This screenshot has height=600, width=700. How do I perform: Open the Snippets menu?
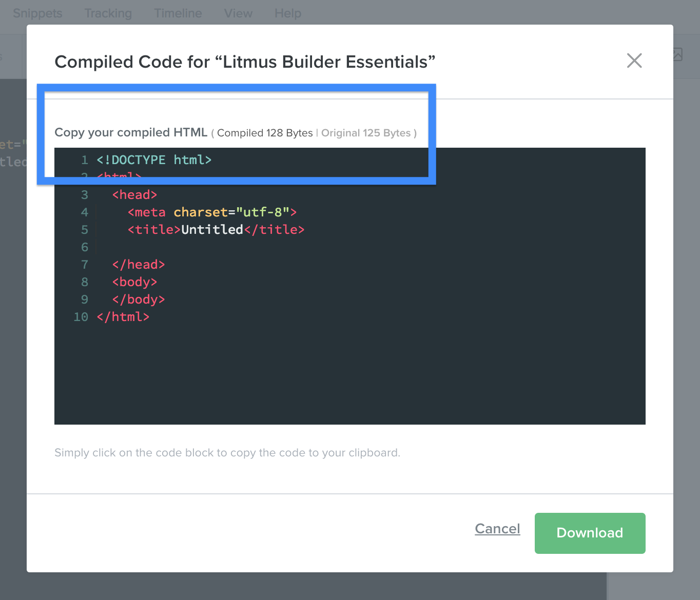(37, 13)
